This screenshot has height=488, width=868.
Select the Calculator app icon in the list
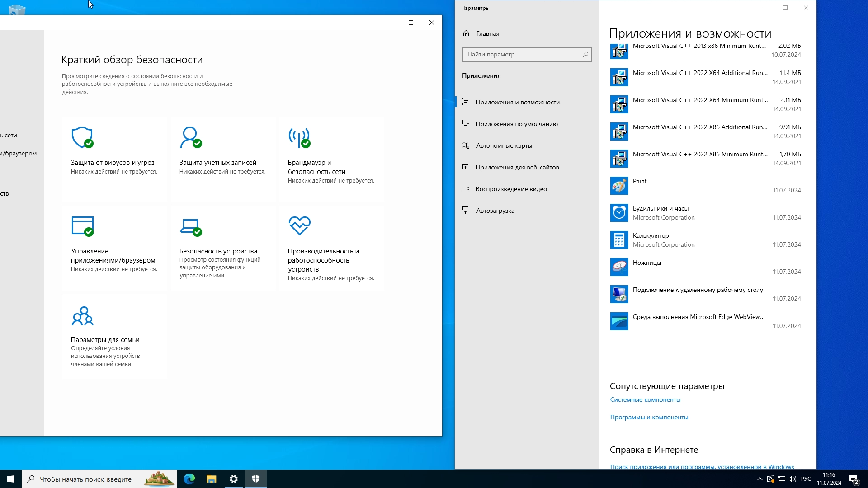619,240
